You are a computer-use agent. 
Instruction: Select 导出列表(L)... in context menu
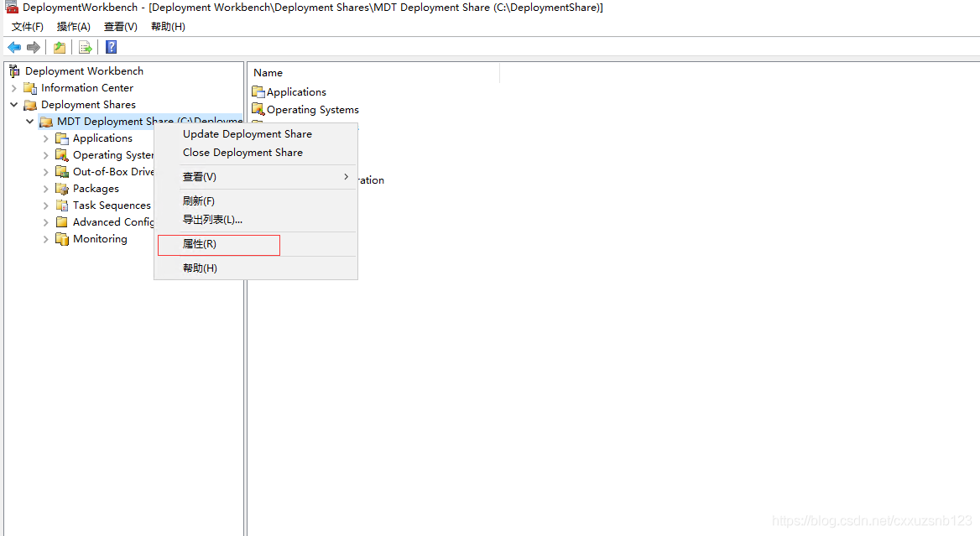click(256, 219)
